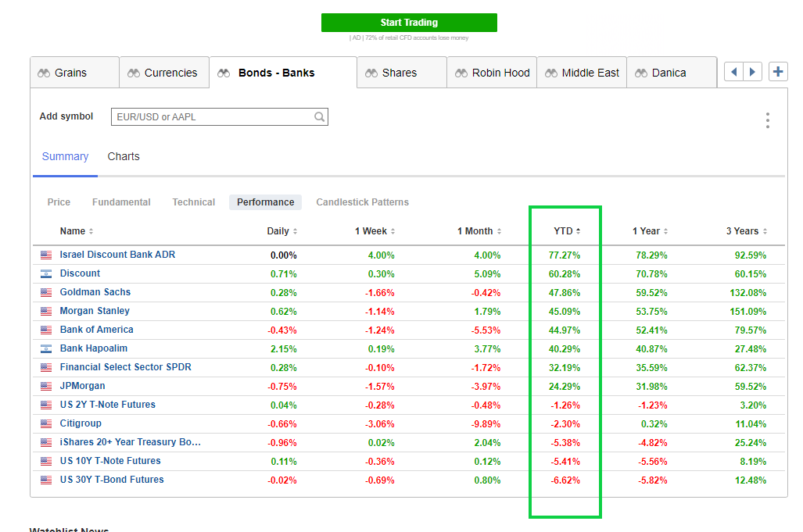Click the Add symbol search field
803x532 pixels.
coord(219,116)
